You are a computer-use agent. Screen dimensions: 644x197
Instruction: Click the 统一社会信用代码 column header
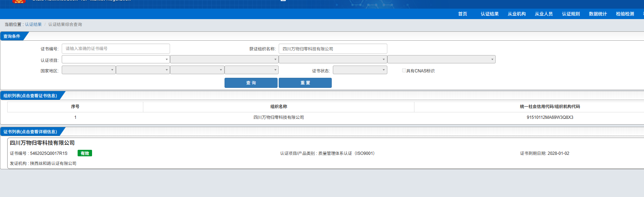click(x=550, y=107)
